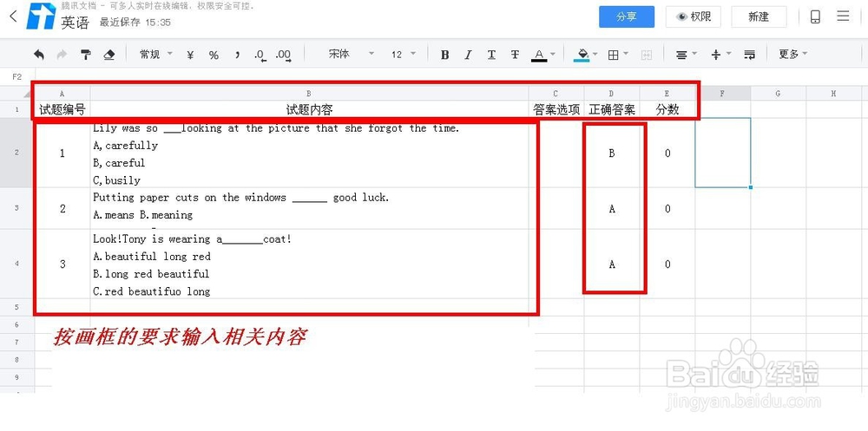
Task: Click the borders grid icon
Action: tap(614, 55)
